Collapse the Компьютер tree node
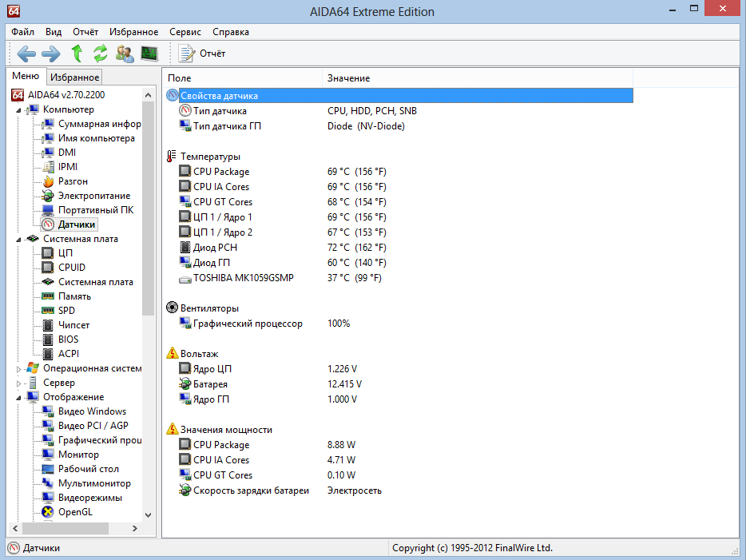Viewport: 746px width, 560px height. (18, 109)
